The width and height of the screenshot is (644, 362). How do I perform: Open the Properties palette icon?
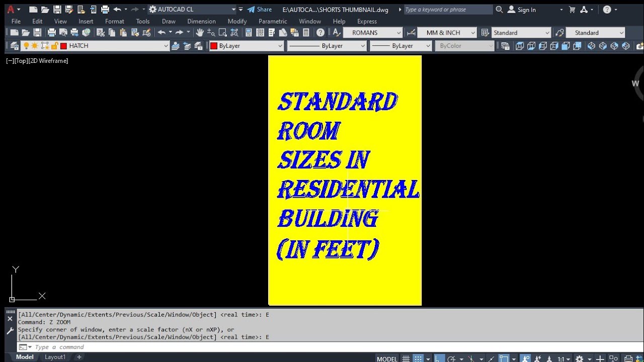point(249,33)
